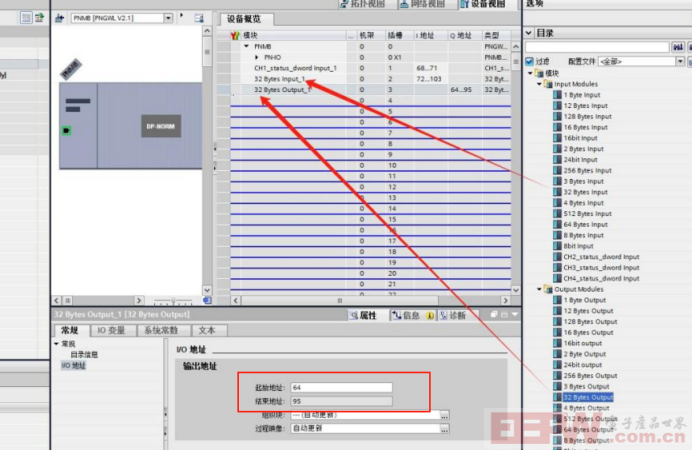
Task: Collapse the 常规 tree node in properties
Action: pyautogui.click(x=56, y=344)
